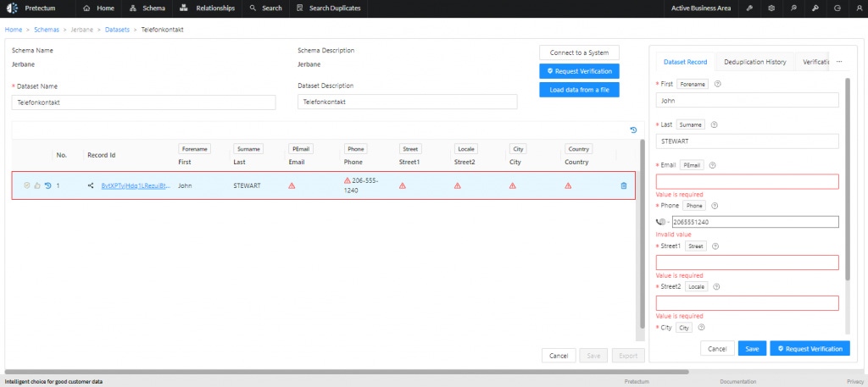Click the help icon next to Last Surname

pyautogui.click(x=714, y=124)
